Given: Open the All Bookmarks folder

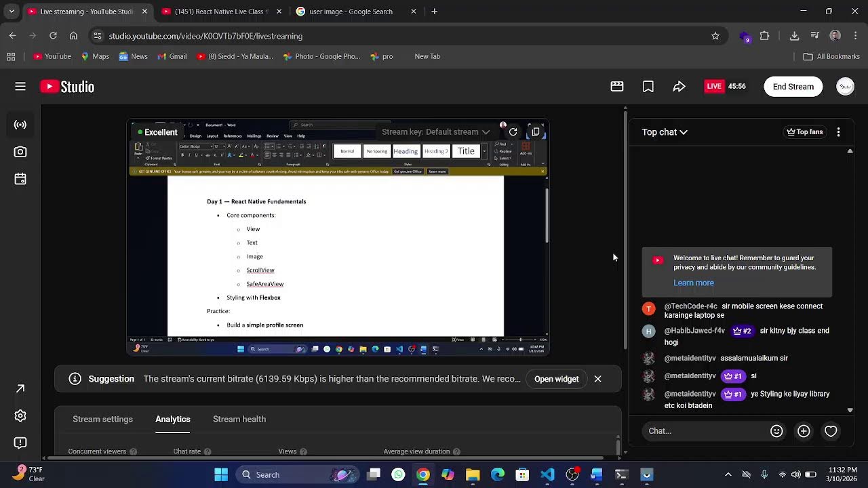Looking at the screenshot, I should click(x=831, y=56).
